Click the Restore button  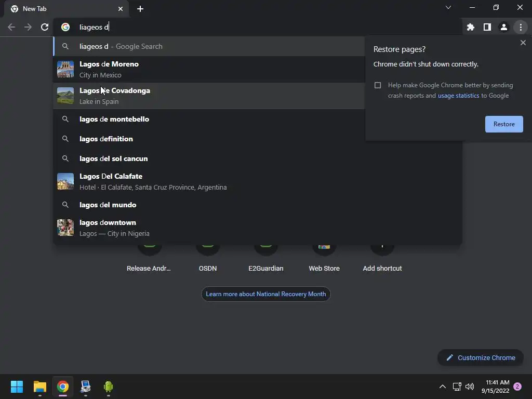pos(504,124)
